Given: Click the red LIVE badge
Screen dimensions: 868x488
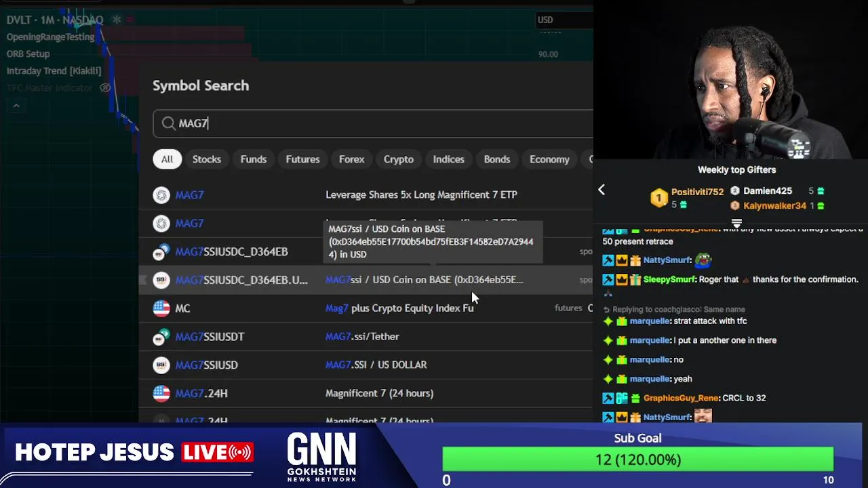Looking at the screenshot, I should coord(217,452).
